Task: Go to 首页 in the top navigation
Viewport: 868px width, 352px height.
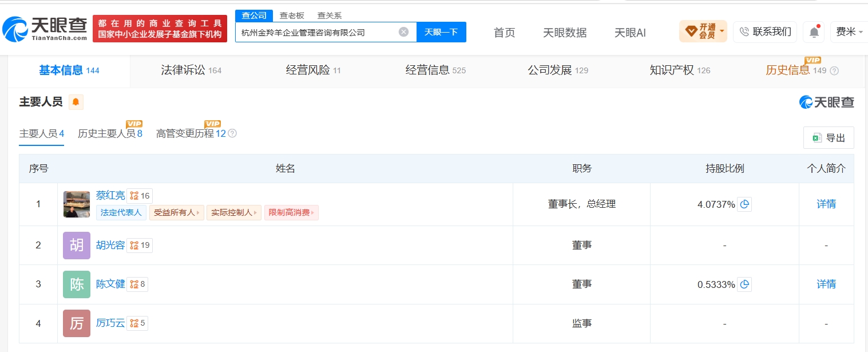Action: [x=504, y=33]
